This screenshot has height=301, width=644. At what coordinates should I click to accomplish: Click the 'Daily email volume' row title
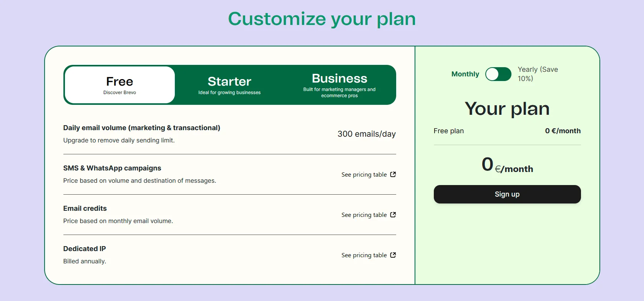click(142, 128)
